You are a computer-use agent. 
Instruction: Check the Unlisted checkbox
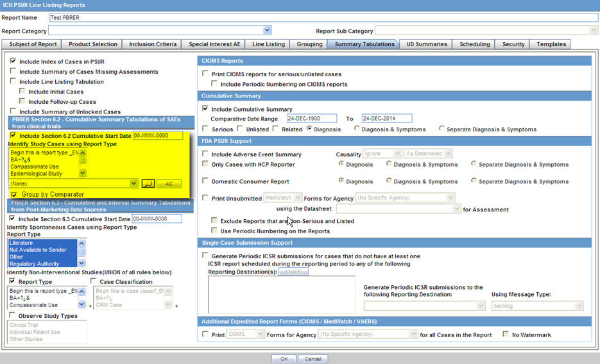(240, 129)
